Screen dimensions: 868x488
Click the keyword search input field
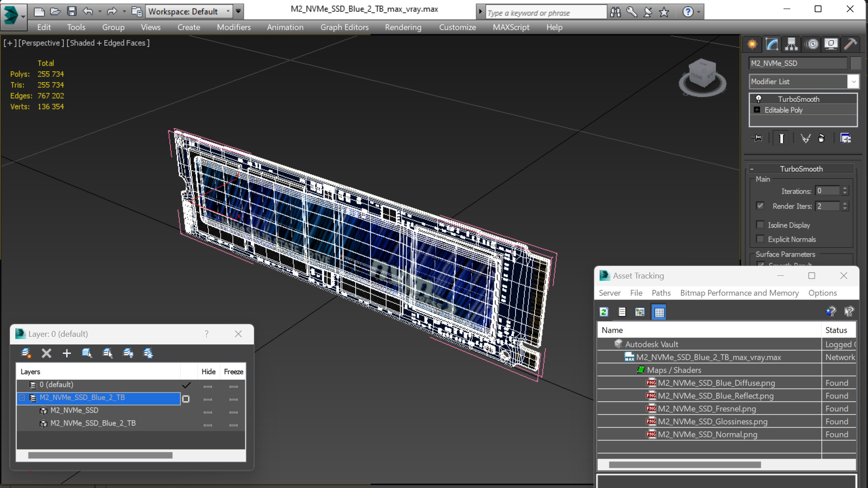(x=546, y=13)
